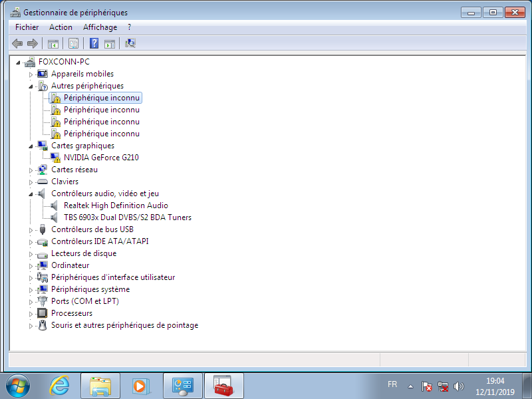532x399 pixels.
Task: Click the show/hide action pane icon
Action: click(110, 44)
